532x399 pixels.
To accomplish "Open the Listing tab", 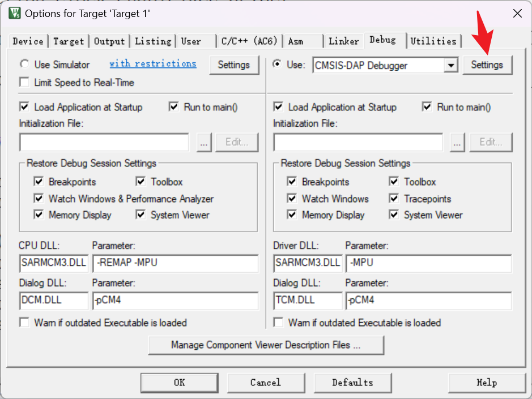I will point(153,41).
